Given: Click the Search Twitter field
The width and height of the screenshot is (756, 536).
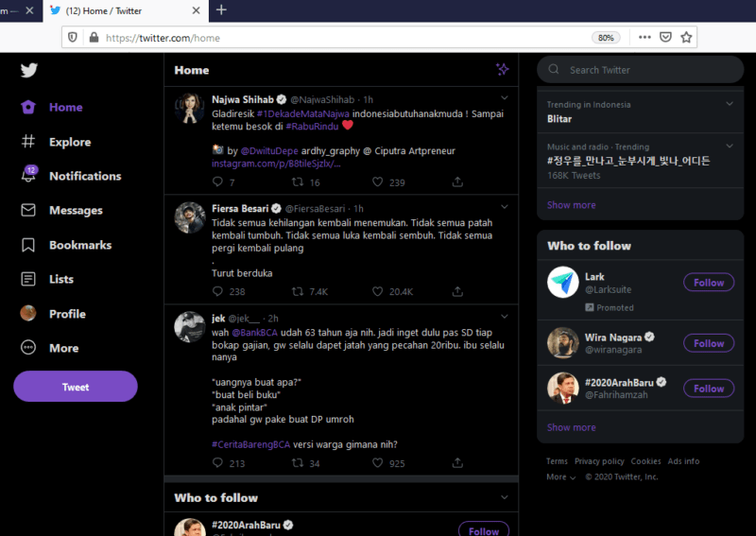Looking at the screenshot, I should [x=641, y=70].
